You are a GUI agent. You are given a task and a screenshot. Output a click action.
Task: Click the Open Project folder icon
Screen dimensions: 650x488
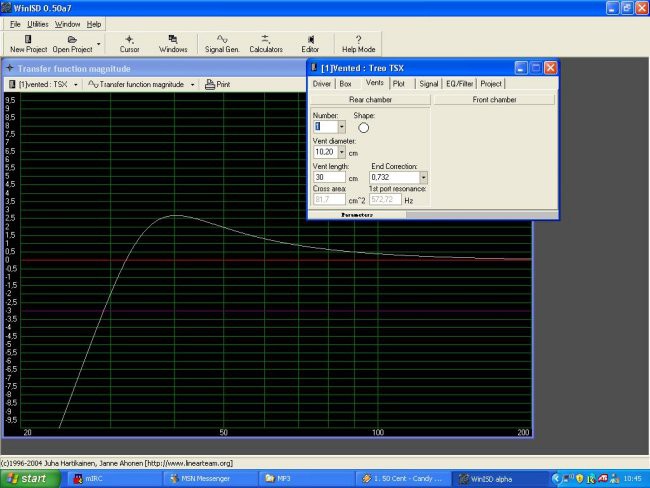(72, 39)
